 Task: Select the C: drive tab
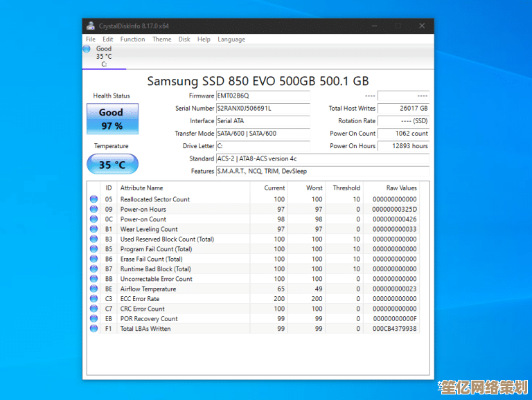(x=104, y=56)
